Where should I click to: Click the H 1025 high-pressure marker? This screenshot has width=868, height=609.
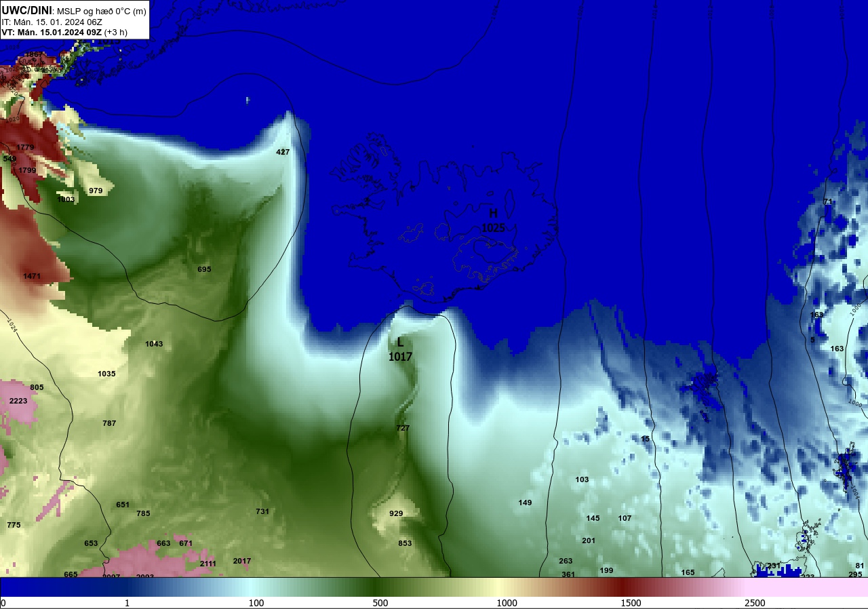493,221
